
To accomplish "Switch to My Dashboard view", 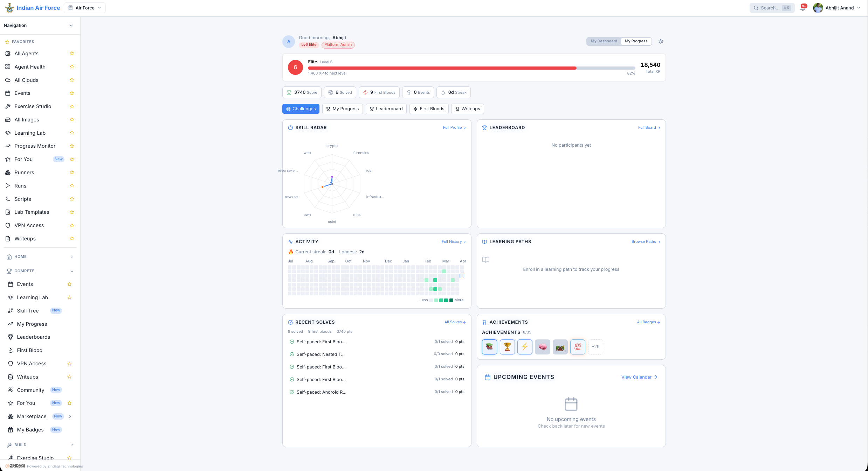I will [x=604, y=41].
